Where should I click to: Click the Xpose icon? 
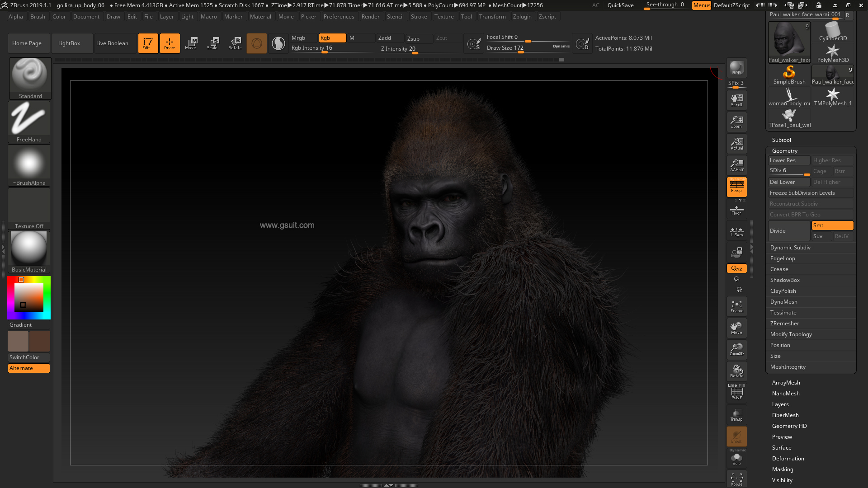coord(736,479)
